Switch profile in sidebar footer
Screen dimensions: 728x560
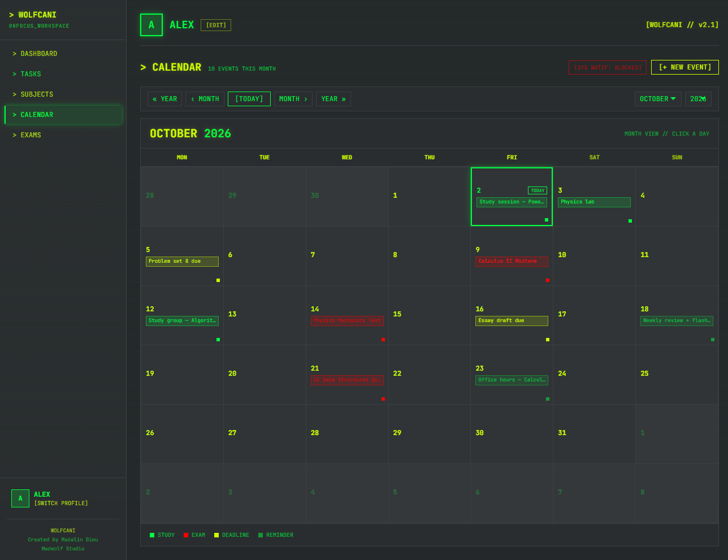tap(61, 503)
